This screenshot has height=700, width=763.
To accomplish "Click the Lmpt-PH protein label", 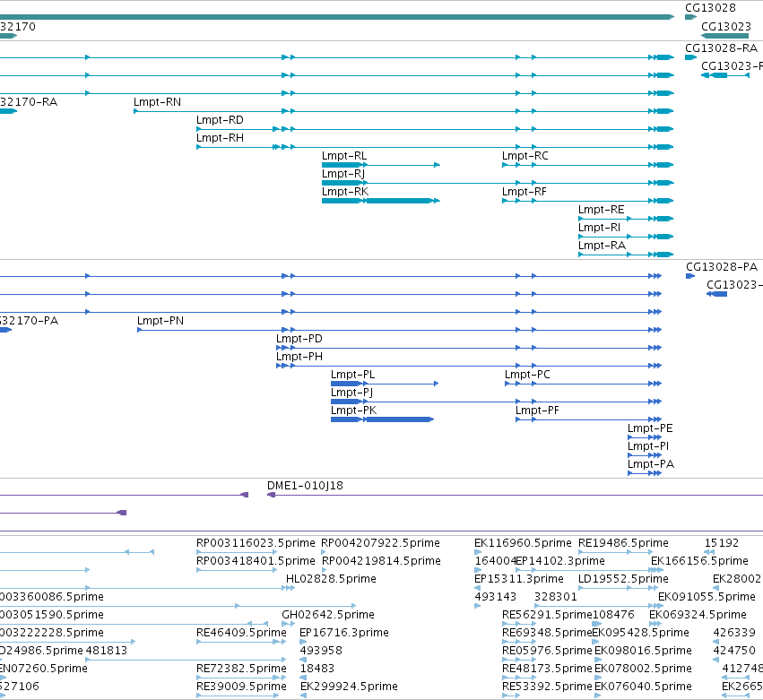I will [x=299, y=357].
